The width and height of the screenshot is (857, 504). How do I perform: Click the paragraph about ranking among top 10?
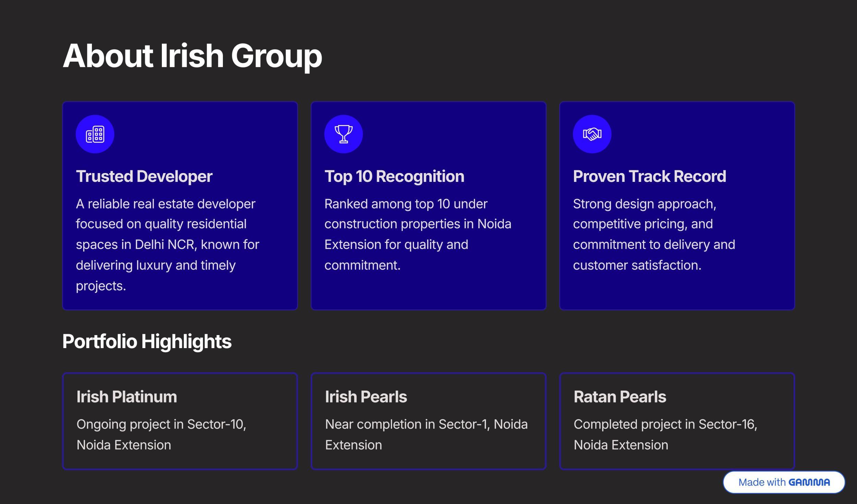click(417, 234)
